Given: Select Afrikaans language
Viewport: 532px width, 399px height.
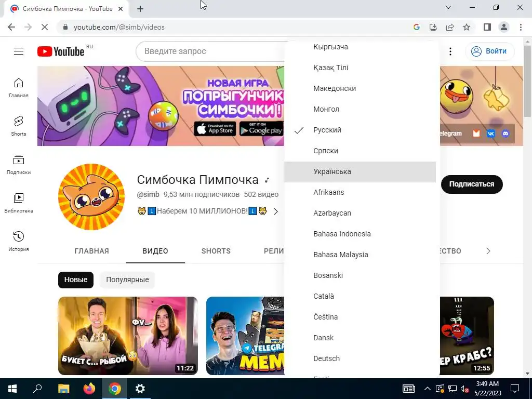Looking at the screenshot, I should (x=360, y=192).
